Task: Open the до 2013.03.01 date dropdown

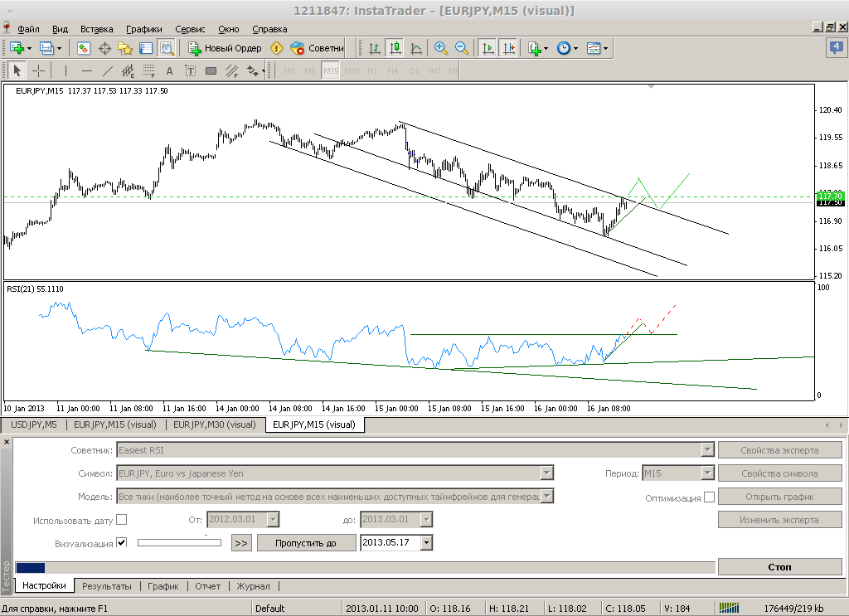Action: [427, 520]
